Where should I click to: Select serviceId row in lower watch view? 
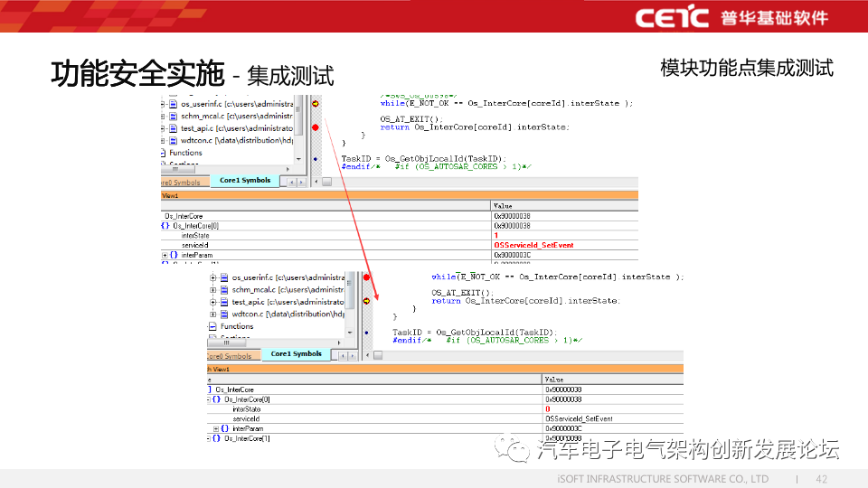coord(445,418)
